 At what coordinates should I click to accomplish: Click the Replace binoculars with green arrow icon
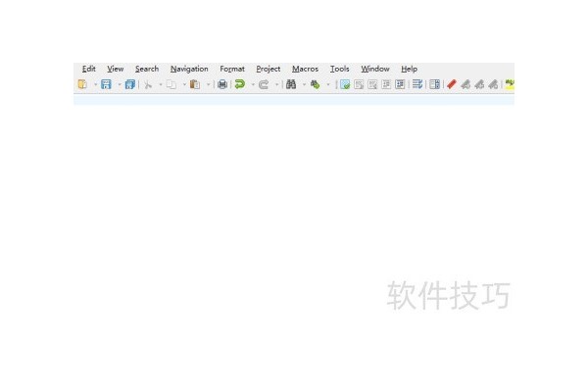[x=315, y=84]
